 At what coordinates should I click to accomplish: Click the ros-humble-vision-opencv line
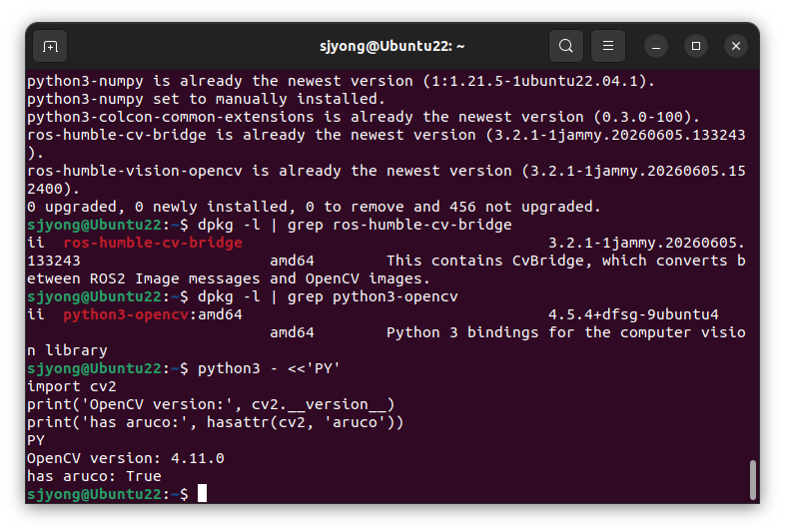pos(386,181)
